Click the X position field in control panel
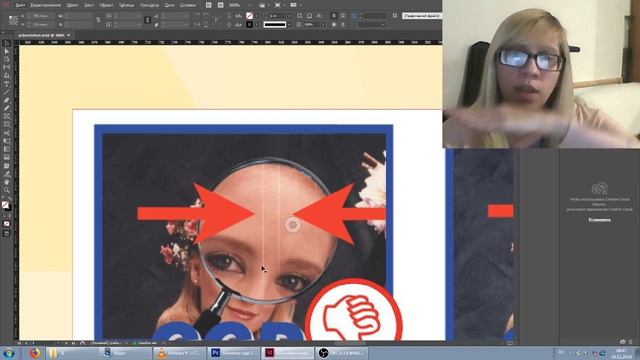Screen dimensions: 640x360 [x=40, y=16]
